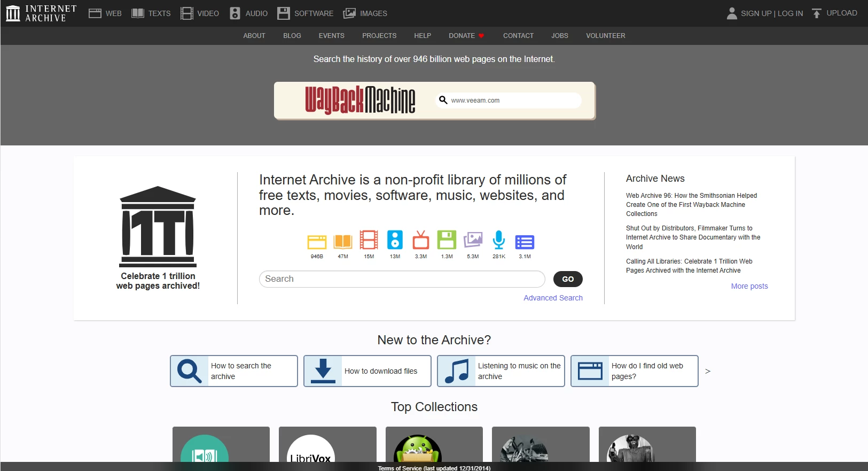868x471 pixels.
Task: Open the Texts menu in top bar
Action: coord(151,13)
